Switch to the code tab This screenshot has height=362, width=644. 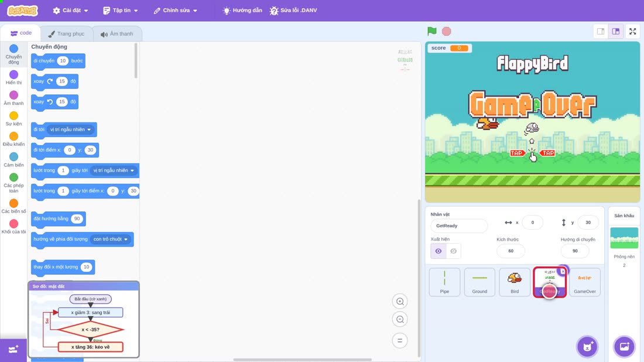tap(20, 33)
